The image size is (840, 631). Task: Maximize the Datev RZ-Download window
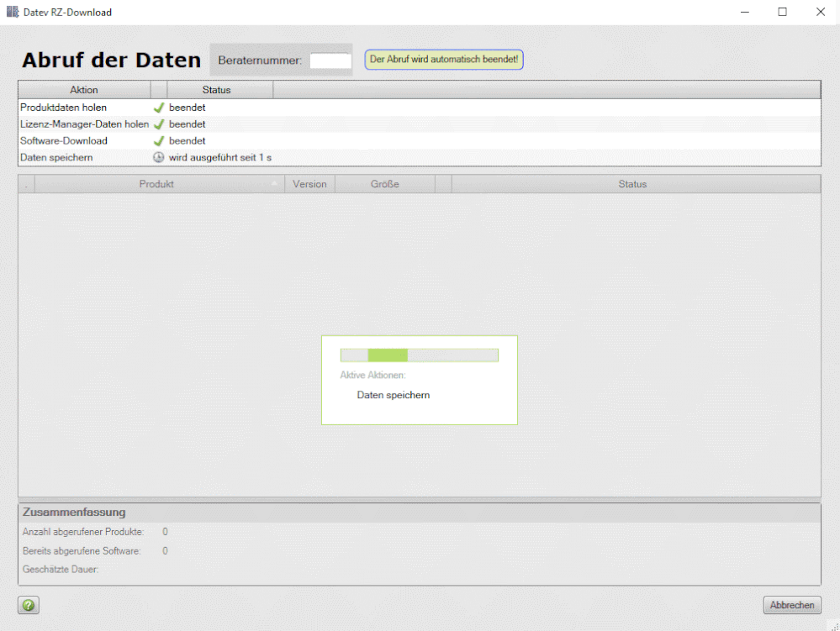click(x=782, y=12)
